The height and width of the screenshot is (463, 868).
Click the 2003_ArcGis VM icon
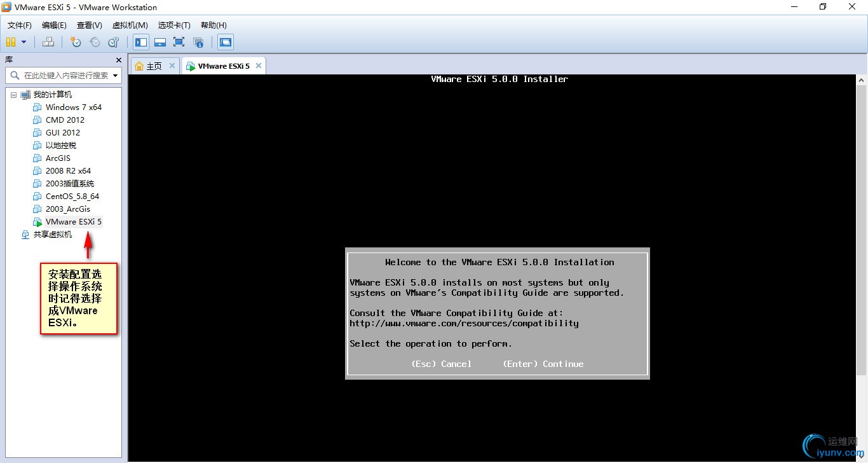point(37,209)
